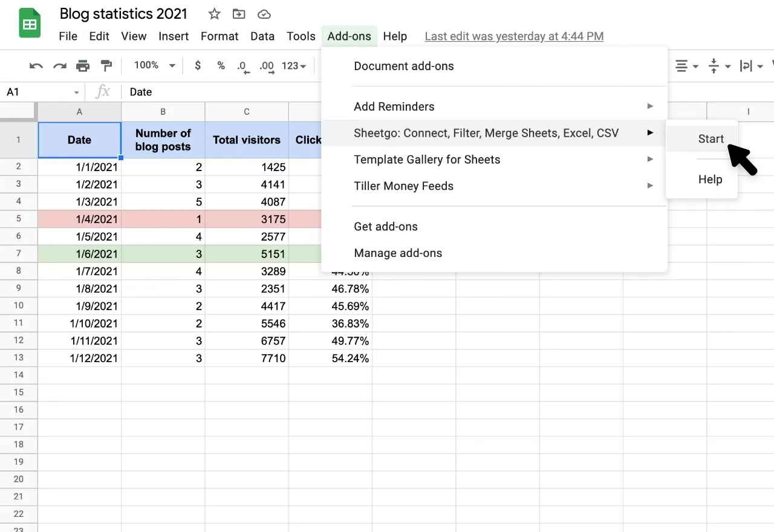
Task: Click Start in the Sheetgo submenu
Action: coord(711,138)
